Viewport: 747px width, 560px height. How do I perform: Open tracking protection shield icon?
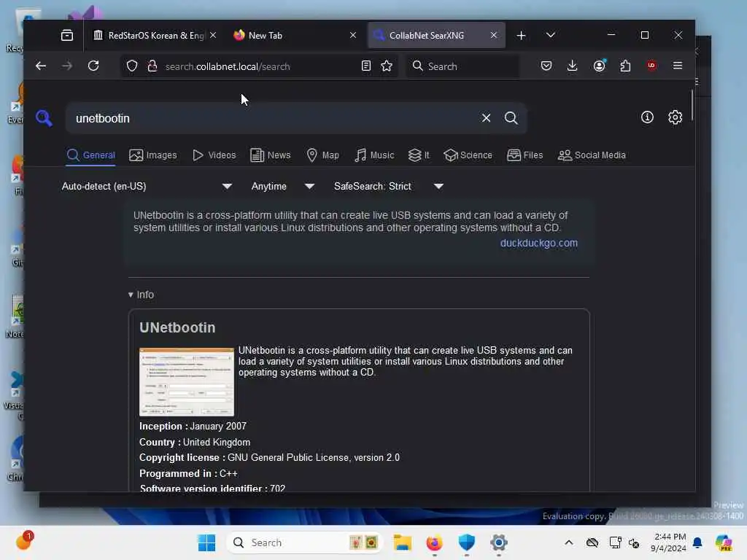click(132, 66)
